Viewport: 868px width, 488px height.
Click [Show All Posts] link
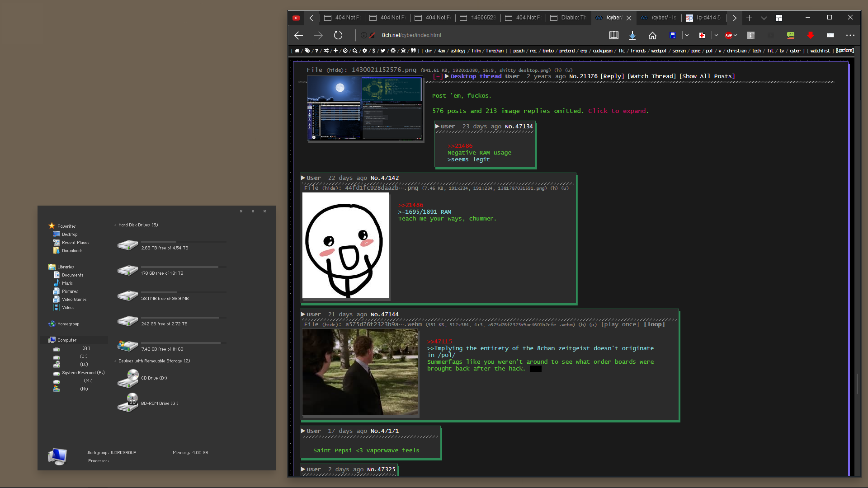click(x=707, y=76)
